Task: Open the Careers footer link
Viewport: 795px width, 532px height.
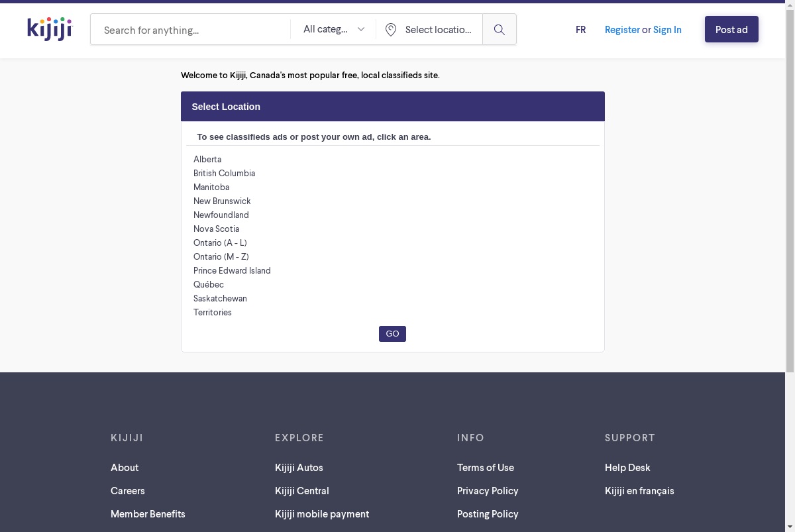Action: tap(128, 491)
